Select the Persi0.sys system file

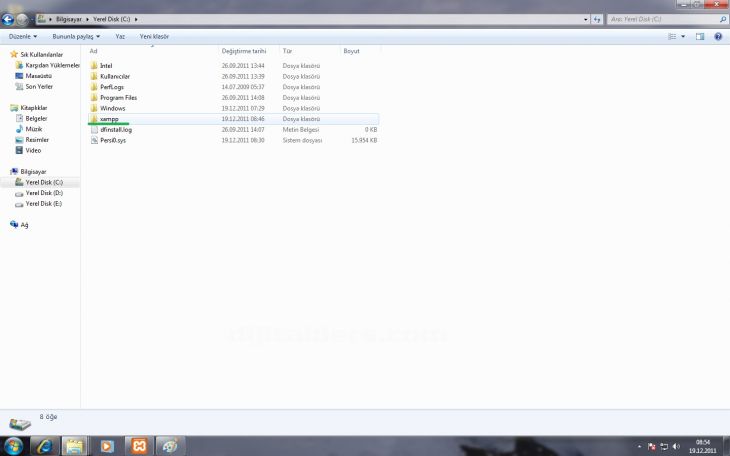[113, 140]
